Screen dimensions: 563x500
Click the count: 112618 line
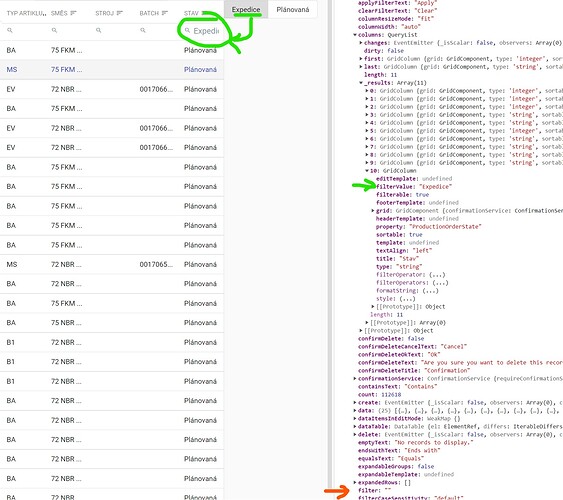[x=380, y=394]
